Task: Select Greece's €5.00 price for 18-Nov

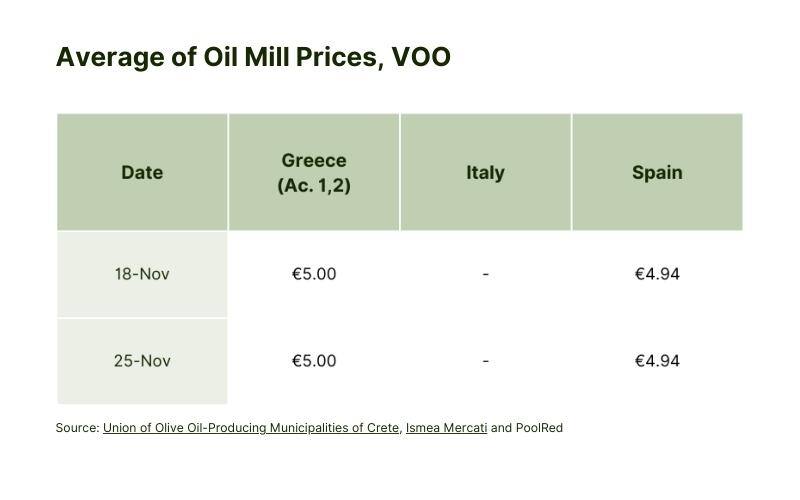Action: [314, 274]
